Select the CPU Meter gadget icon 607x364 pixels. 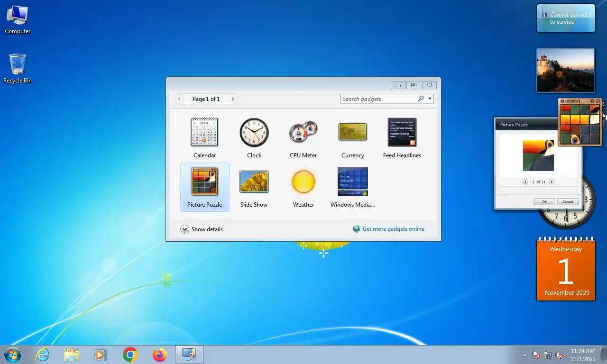coord(303,132)
